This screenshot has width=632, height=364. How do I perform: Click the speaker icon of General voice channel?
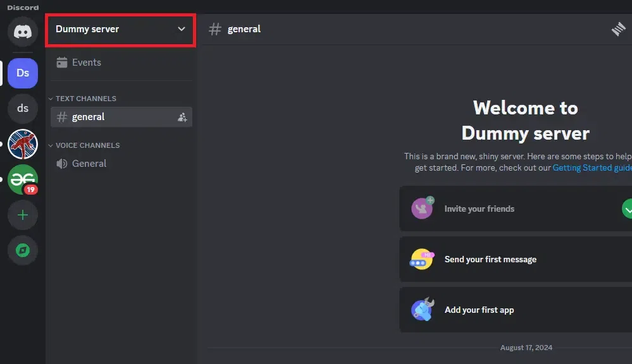(x=61, y=164)
